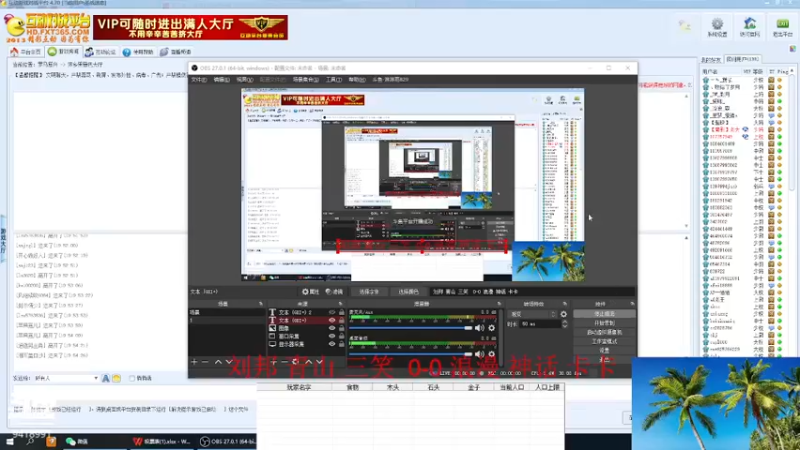Viewport: 800px width, 450px height.
Task: Click the exit platform green icon
Action: point(782,27)
